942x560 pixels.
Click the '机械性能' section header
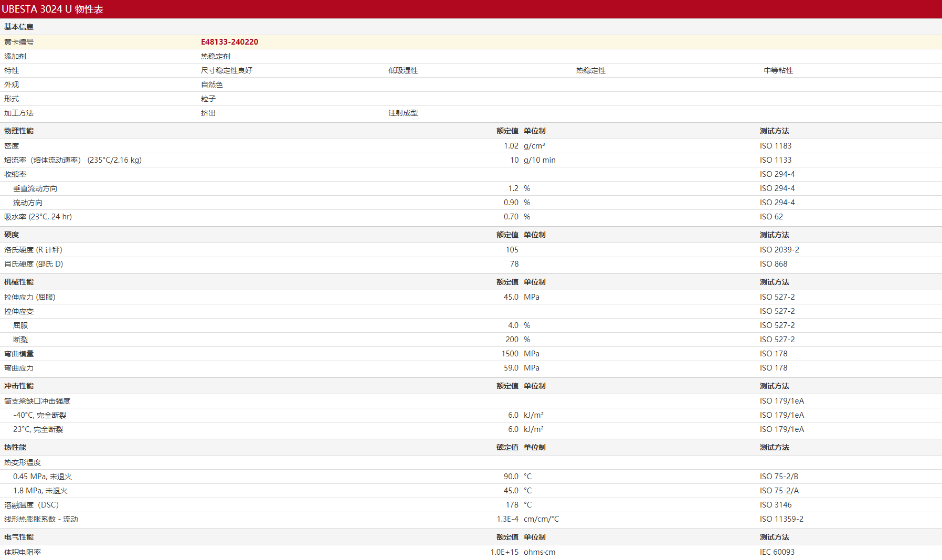point(19,282)
